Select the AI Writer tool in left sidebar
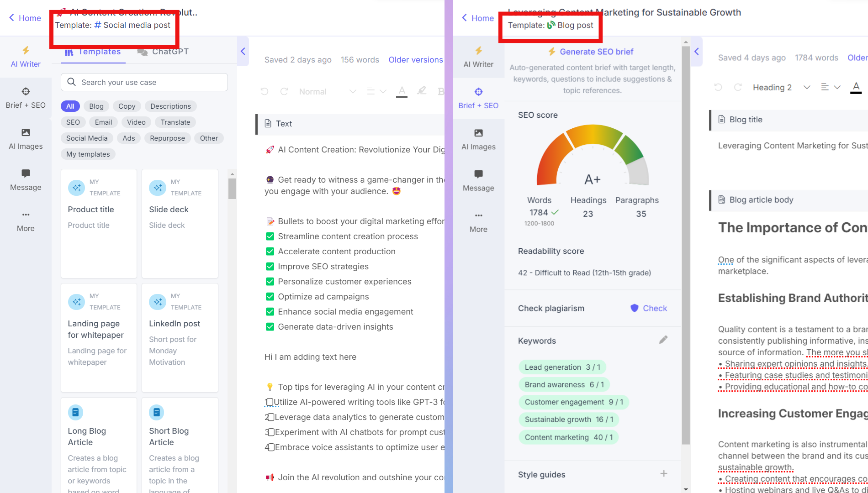Screen dimensions: 868x493 coord(25,57)
